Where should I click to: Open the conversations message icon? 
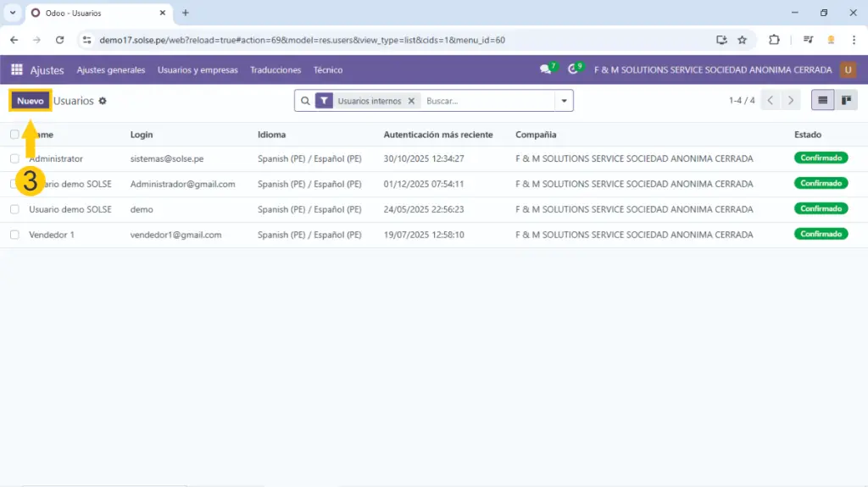(546, 70)
